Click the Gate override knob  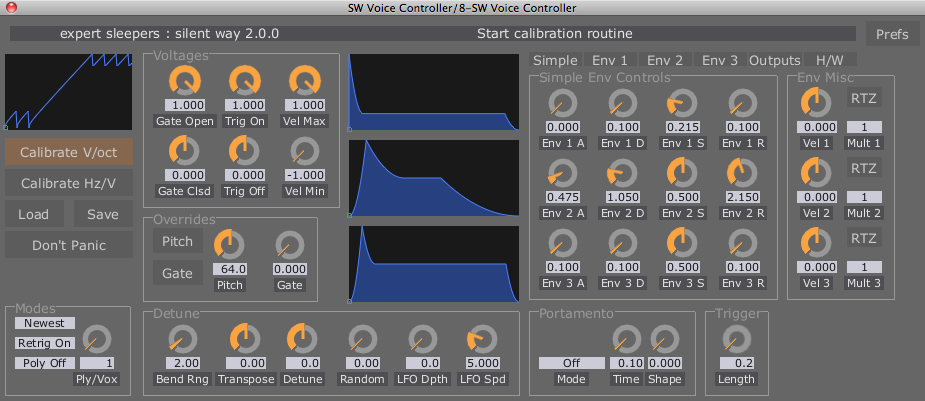click(x=290, y=245)
